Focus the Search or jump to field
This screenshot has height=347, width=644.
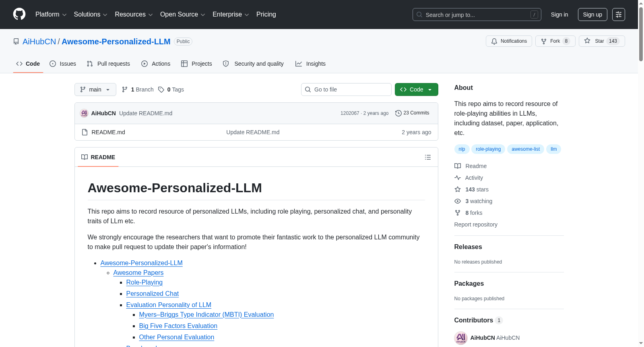[x=477, y=15]
